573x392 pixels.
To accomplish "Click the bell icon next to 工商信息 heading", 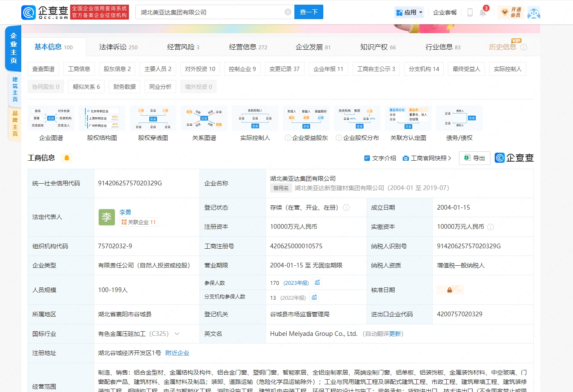I will click(67, 158).
